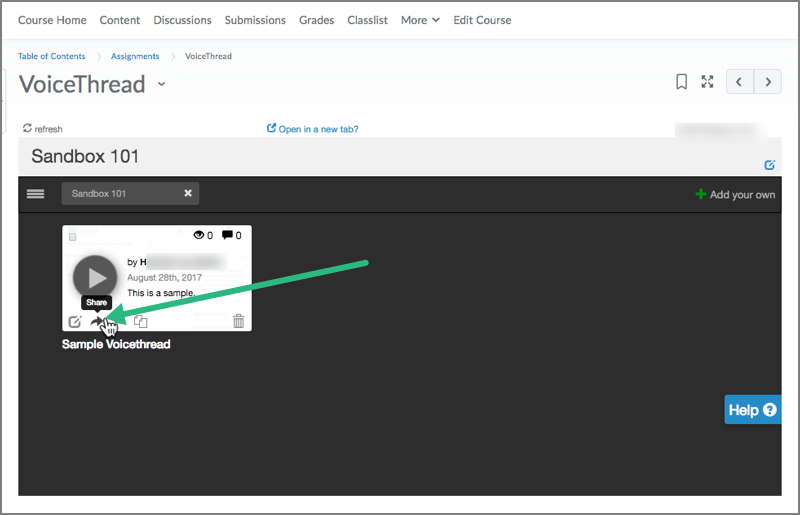Click the refresh link
The image size is (800, 515).
tap(42, 129)
